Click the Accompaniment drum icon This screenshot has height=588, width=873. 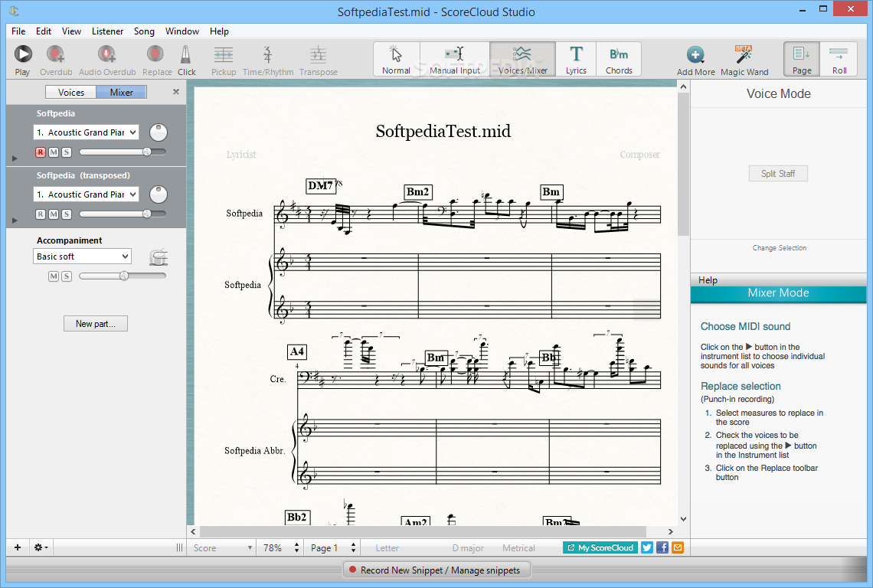[159, 256]
